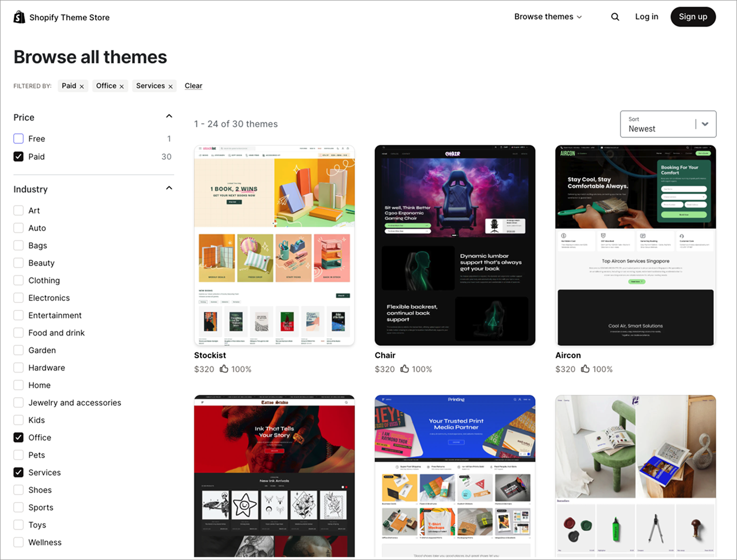The height and width of the screenshot is (560, 737).
Task: Remove the Paid filter tag
Action: pyautogui.click(x=82, y=86)
